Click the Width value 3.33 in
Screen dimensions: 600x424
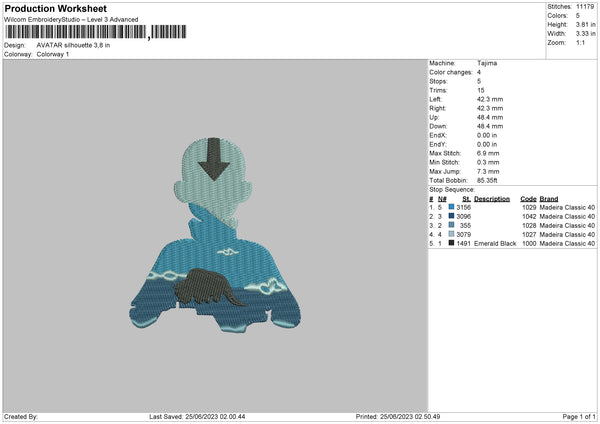click(585, 34)
